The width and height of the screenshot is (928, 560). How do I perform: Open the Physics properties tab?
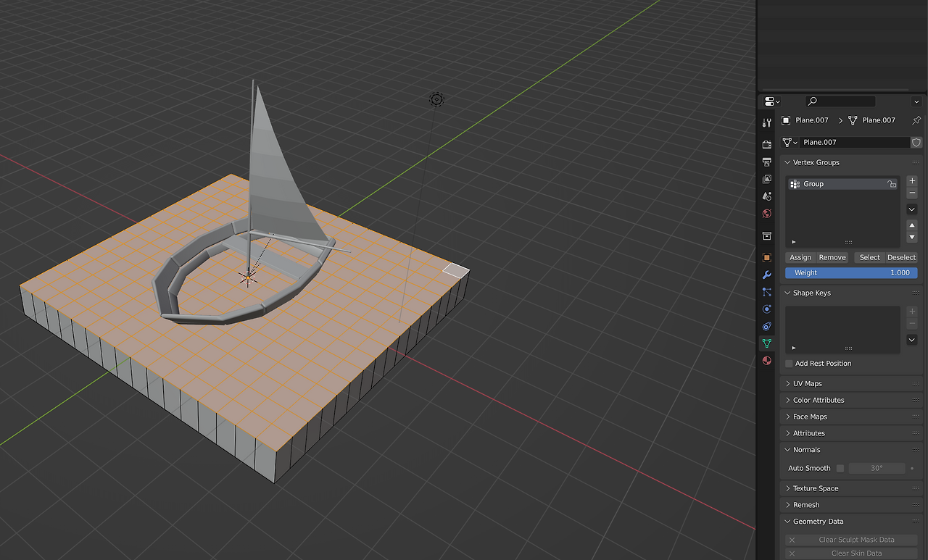[767, 309]
